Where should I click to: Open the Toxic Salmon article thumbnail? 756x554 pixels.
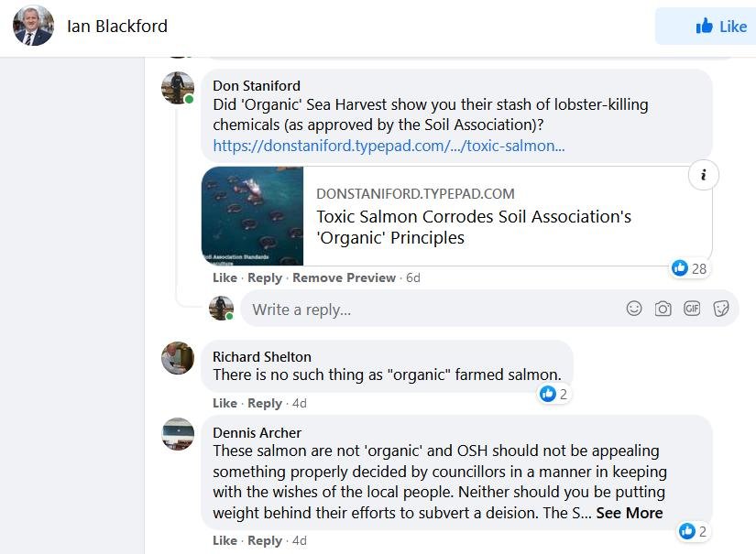[252, 216]
